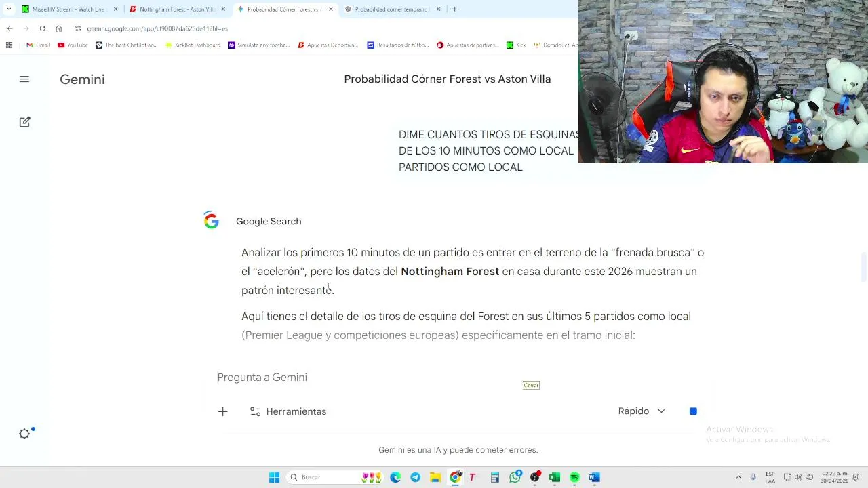
Task: Open the volume control in system tray
Action: pos(798,477)
